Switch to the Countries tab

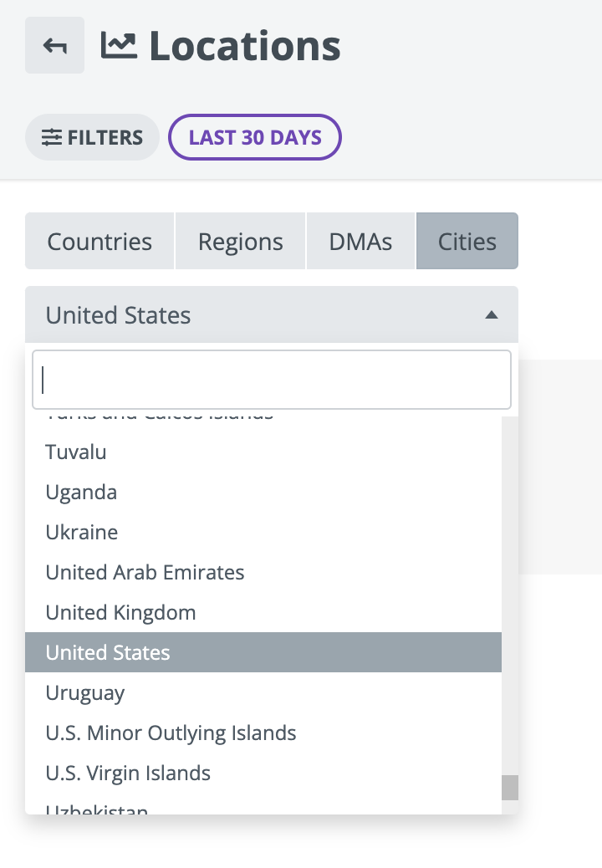point(99,242)
